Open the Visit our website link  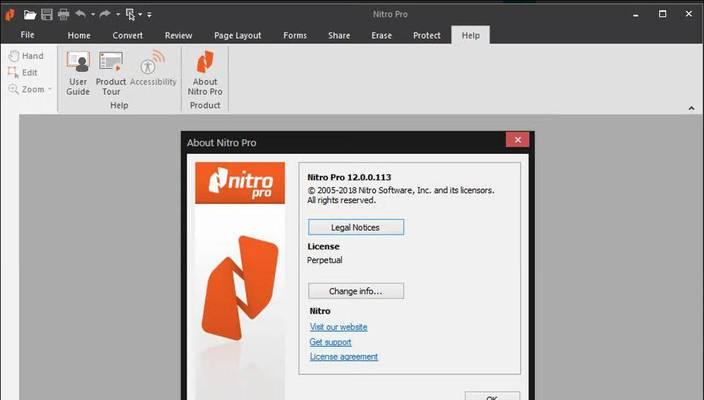[x=339, y=327]
